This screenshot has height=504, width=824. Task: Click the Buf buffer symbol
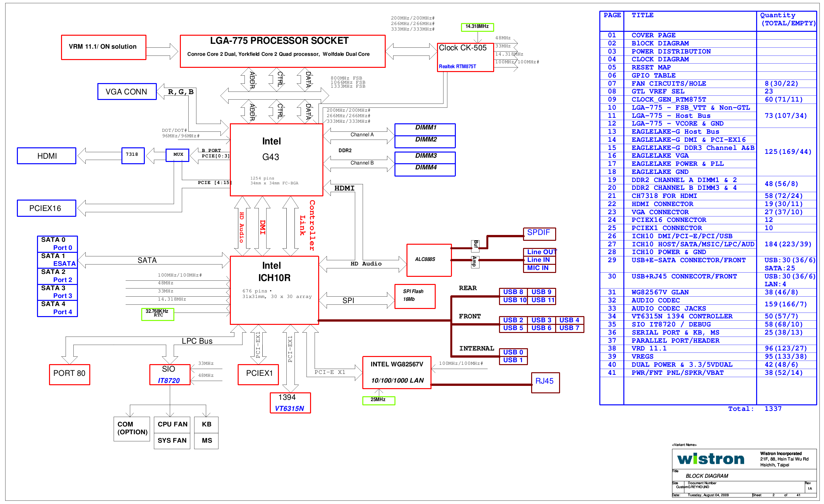[475, 246]
